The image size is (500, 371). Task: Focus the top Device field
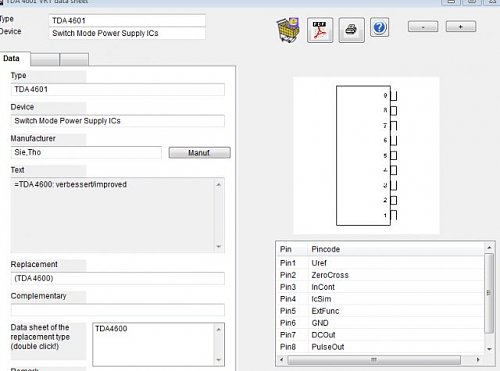[127, 33]
